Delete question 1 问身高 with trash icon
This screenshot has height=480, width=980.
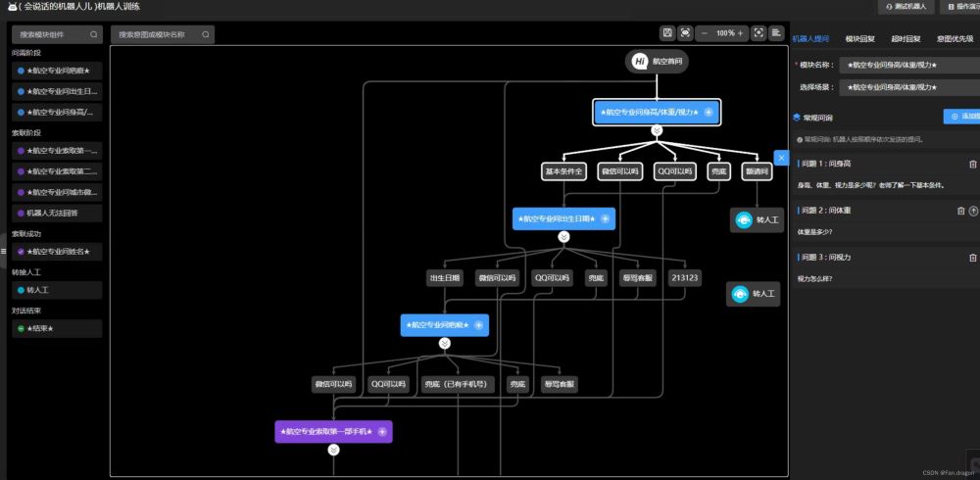point(972,165)
